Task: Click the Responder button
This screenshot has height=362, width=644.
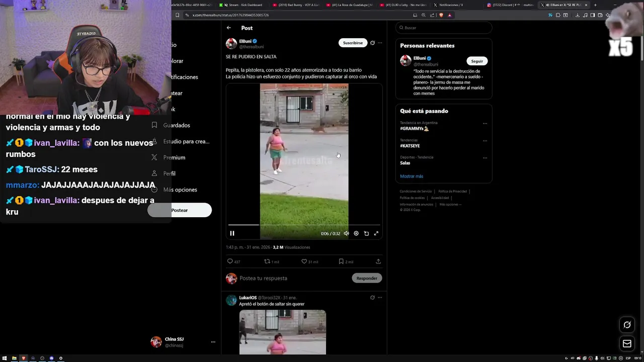Action: coord(367,278)
